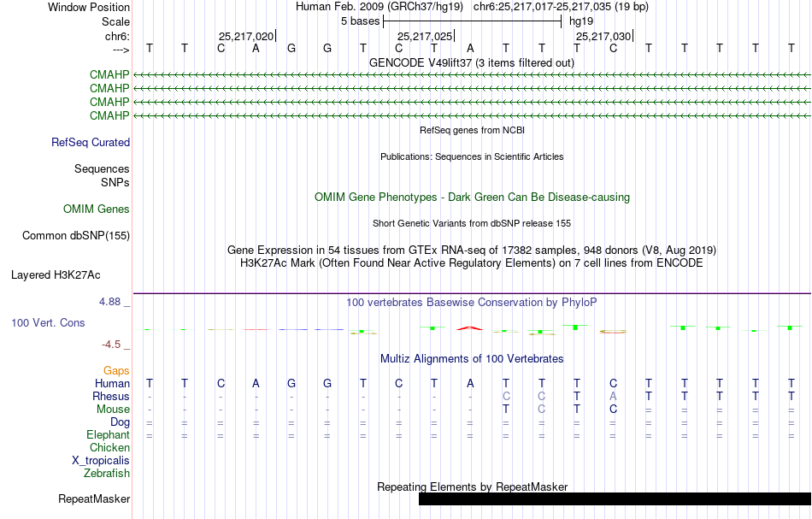Click the orange Gaps label
Image resolution: width=812 pixels, height=519 pixels.
point(116,371)
